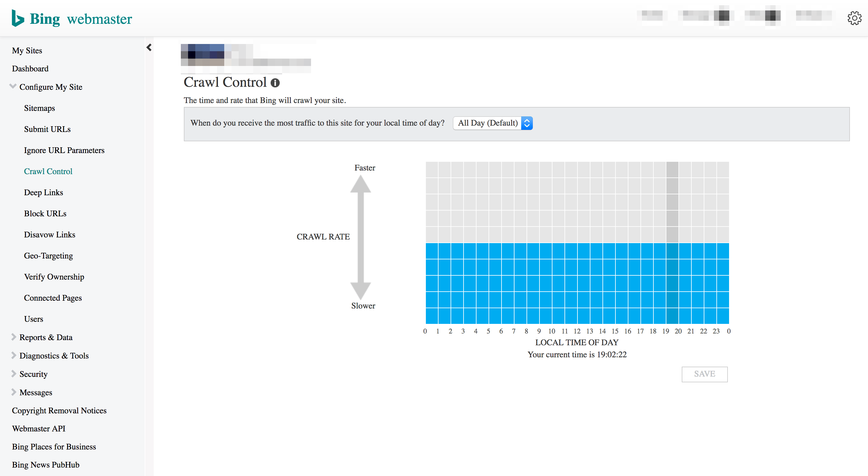Click the info icon beside Crawl Control heading
The height and width of the screenshot is (476, 868).
point(275,83)
